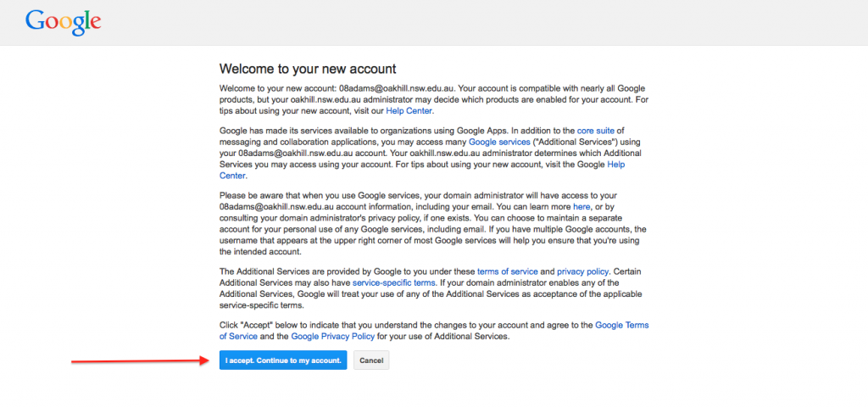
Task: Click the Google logo
Action: (63, 22)
